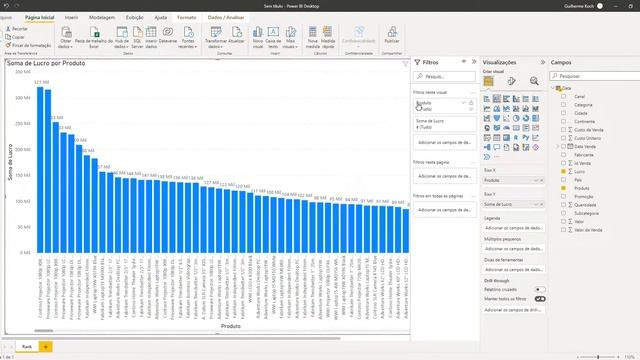Click the SQL Server icon
This screenshot has width=640, height=360.
(x=138, y=38)
